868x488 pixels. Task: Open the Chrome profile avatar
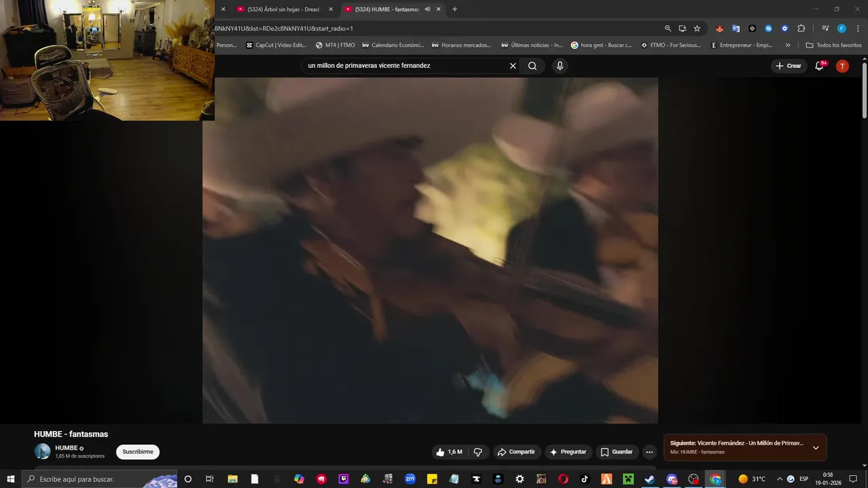point(842,28)
